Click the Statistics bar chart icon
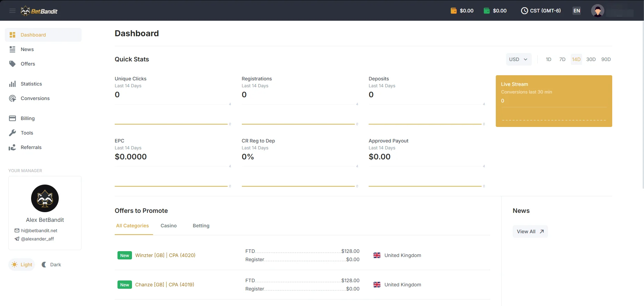 pyautogui.click(x=12, y=84)
